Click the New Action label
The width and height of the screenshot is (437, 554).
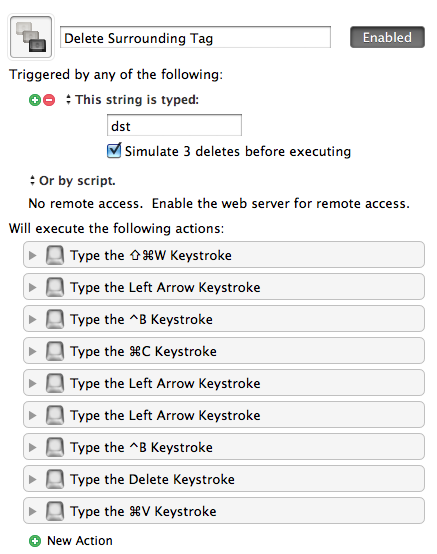80,541
